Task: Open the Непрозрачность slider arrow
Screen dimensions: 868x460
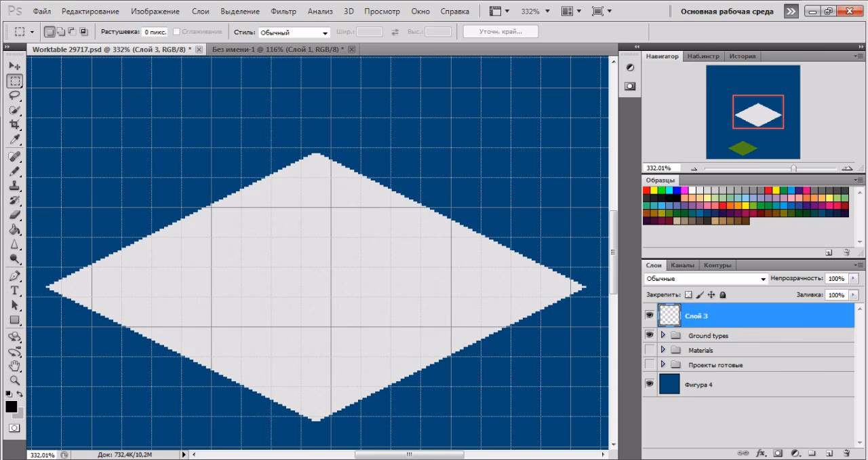Action: 852,279
